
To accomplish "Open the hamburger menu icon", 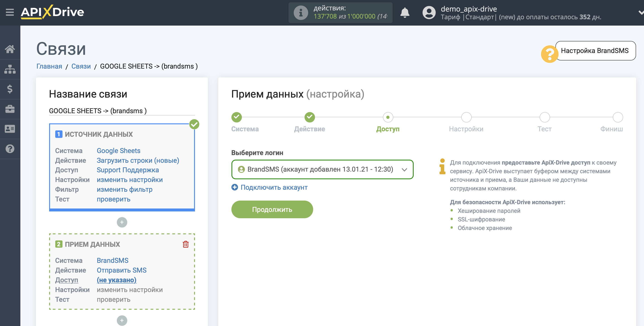I will tap(10, 12).
